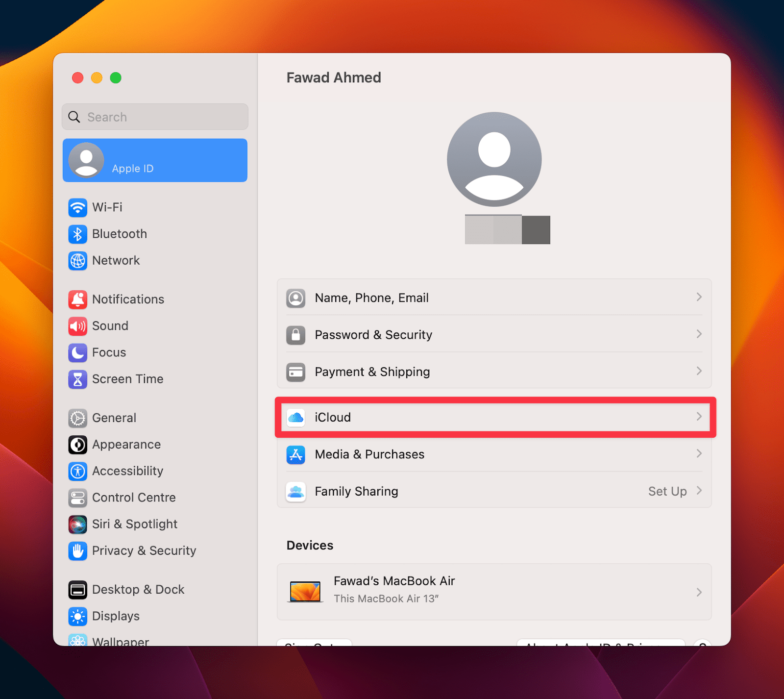Click the Screen Time label
784x699 pixels.
(127, 379)
